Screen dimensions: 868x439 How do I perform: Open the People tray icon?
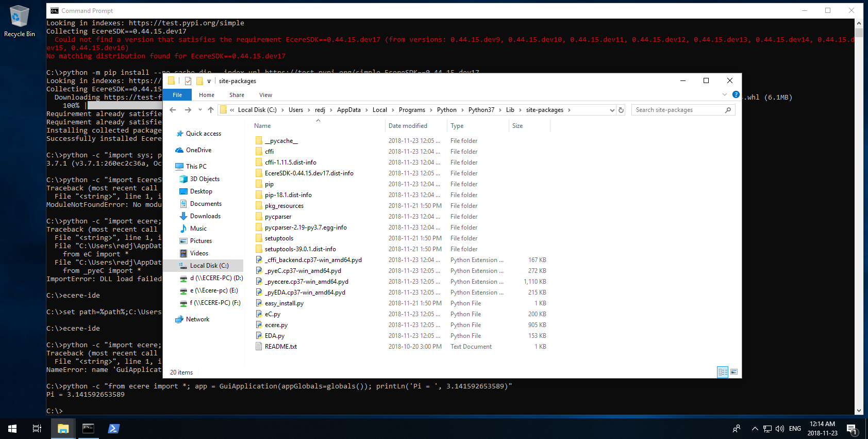coord(737,429)
